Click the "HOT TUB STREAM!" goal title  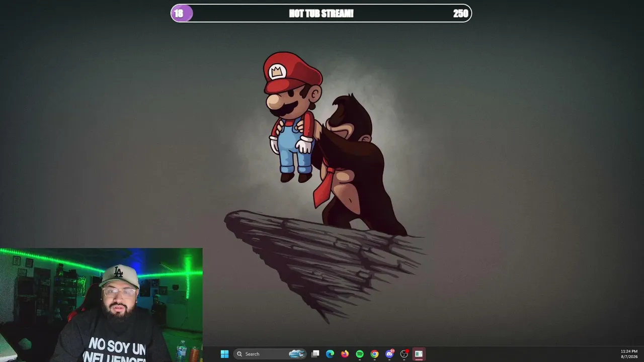(321, 14)
